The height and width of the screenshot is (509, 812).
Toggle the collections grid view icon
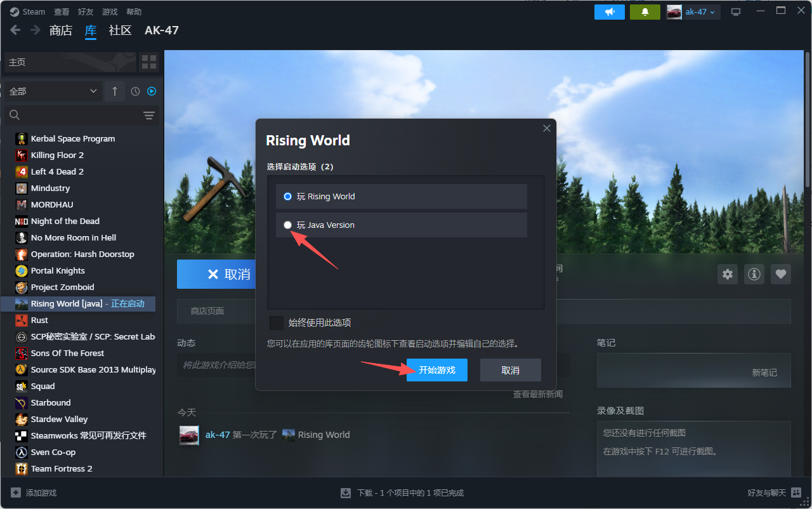point(149,62)
